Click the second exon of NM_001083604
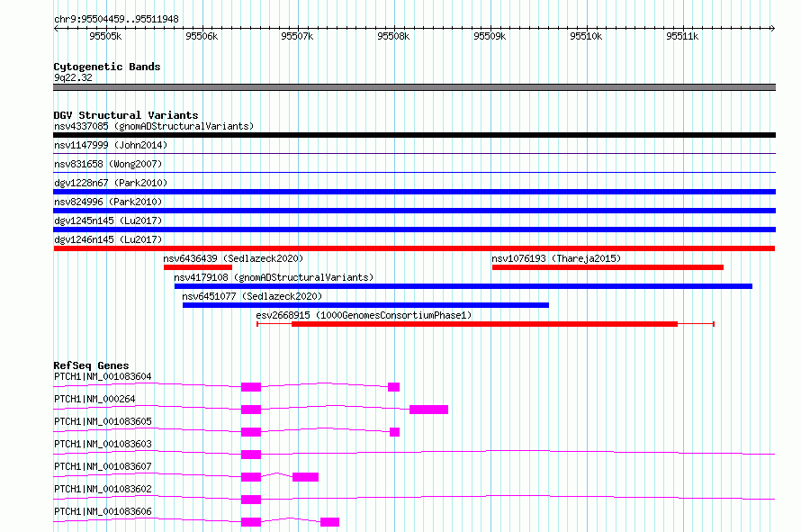 [394, 387]
